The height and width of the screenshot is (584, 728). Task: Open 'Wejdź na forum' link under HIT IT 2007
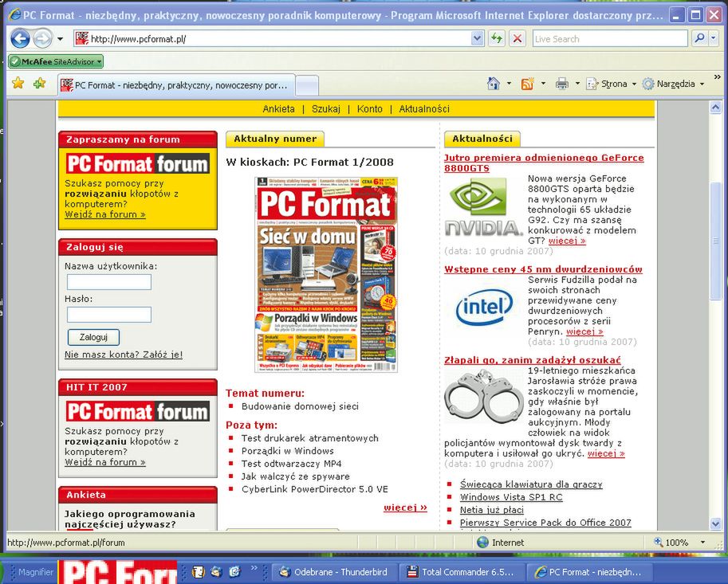point(105,462)
